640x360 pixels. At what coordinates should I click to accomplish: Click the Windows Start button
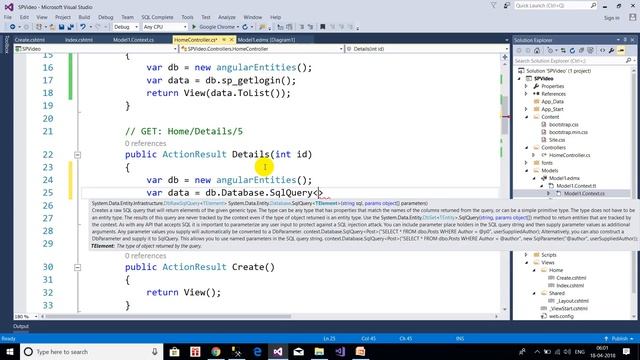[x=10, y=351]
